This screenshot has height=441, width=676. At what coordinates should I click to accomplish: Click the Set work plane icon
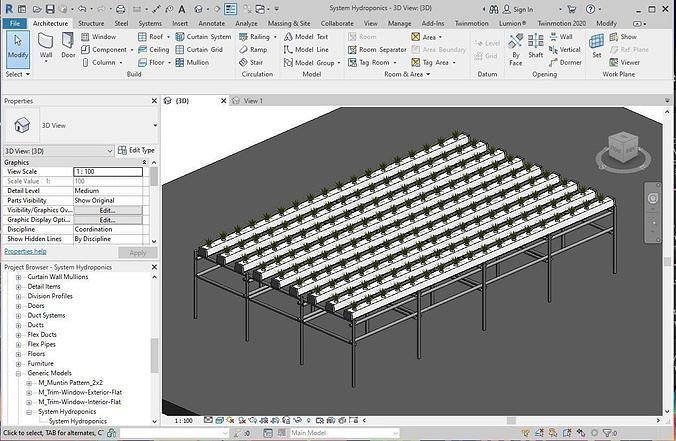[597, 46]
